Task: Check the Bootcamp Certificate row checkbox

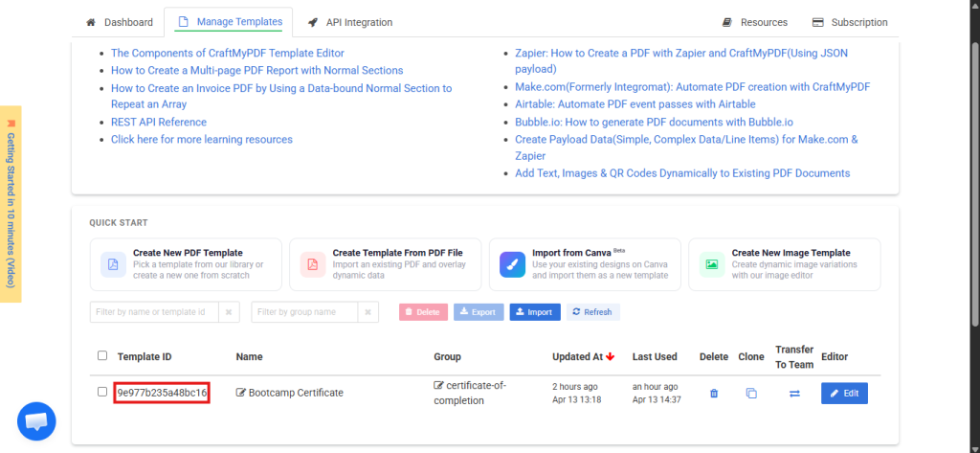Action: coord(102,392)
